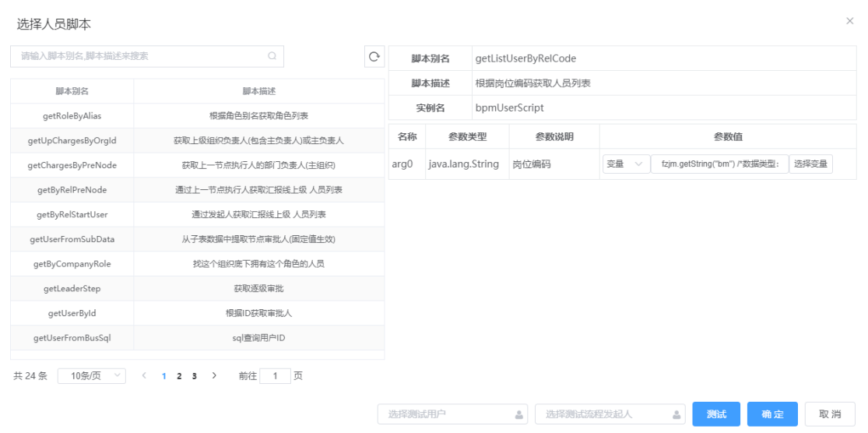Viewport: 868px width, 433px height.
Task: Click description 从子表数据中提取节点审批人(固定值生效)
Action: pos(258,239)
